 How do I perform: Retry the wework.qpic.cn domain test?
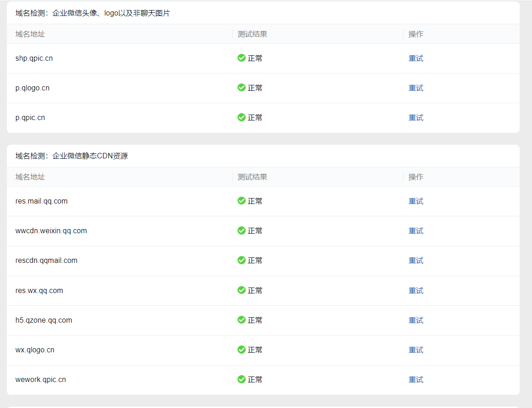coord(416,379)
